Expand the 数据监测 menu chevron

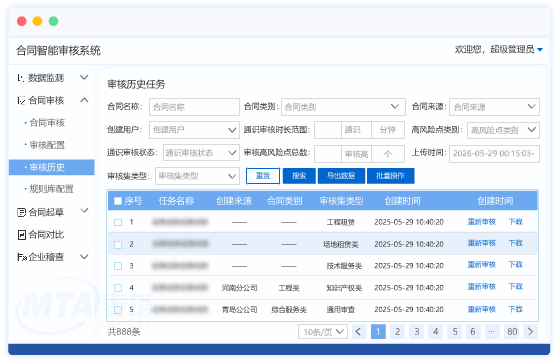pyautogui.click(x=84, y=77)
